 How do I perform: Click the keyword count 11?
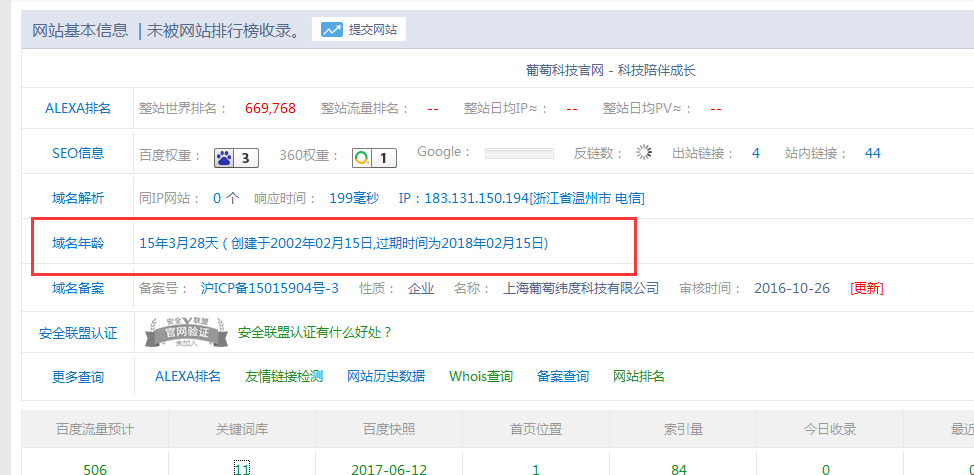pyautogui.click(x=242, y=469)
